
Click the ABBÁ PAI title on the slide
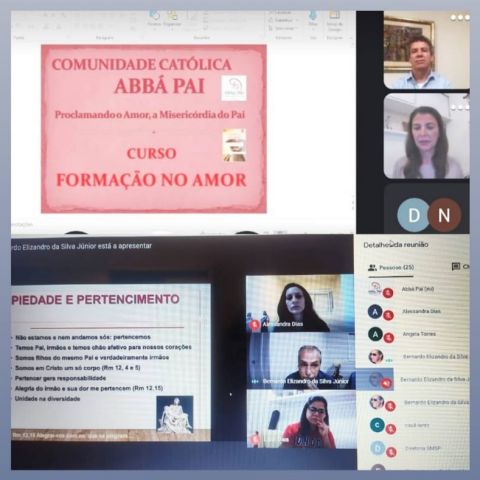click(159, 86)
